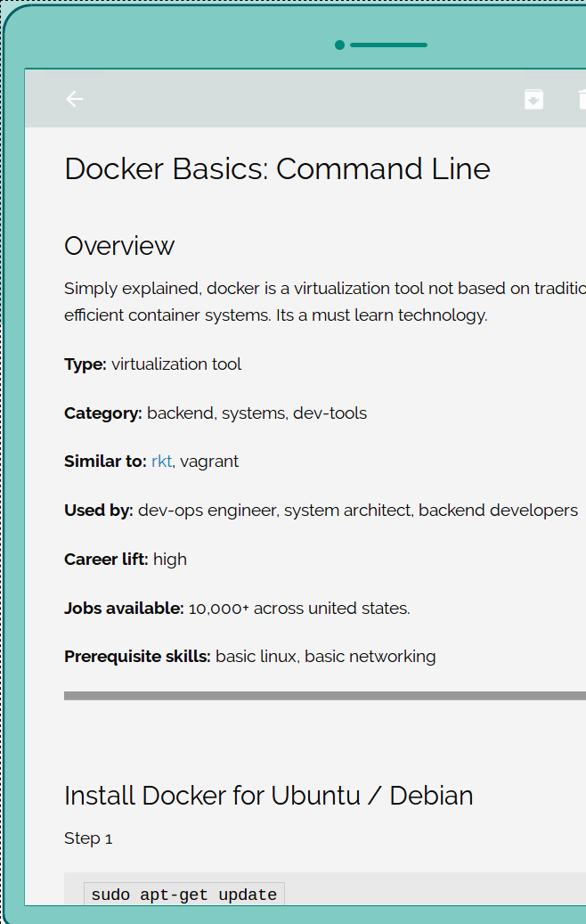Viewport: 586px width, 924px height.
Task: Click the Prerequisite skills line
Action: pyautogui.click(x=249, y=657)
